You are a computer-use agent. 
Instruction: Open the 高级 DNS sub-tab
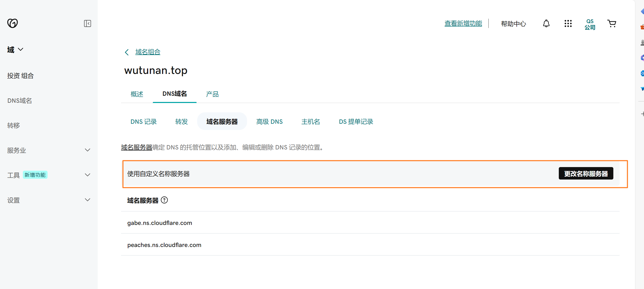pos(269,121)
